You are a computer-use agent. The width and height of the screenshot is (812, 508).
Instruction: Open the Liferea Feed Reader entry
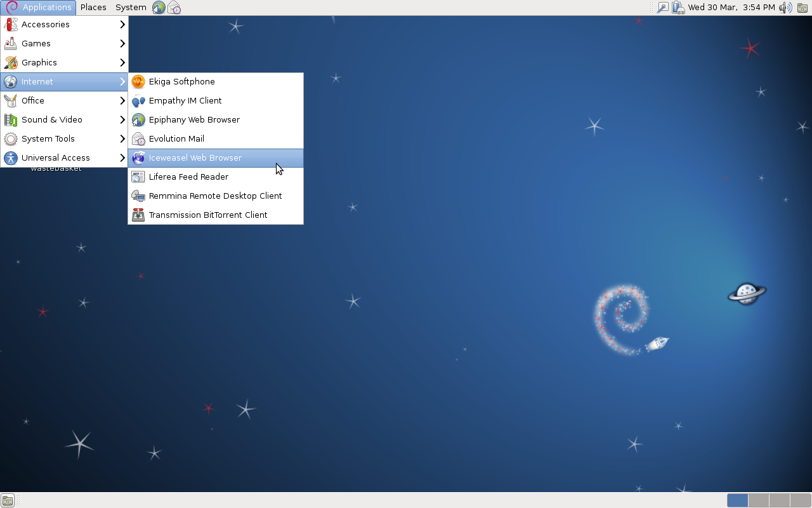click(188, 177)
